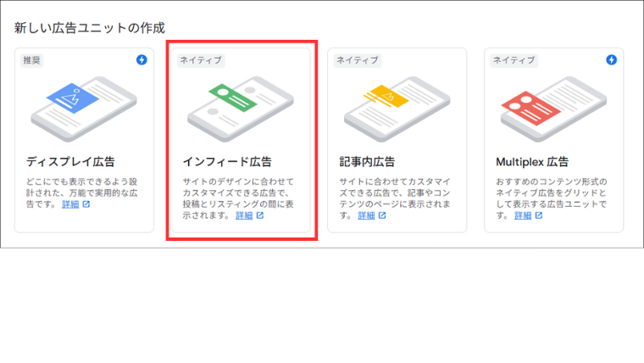Click the 記事内広告 yellow phone illustration
The height and width of the screenshot is (363, 644).
tap(397, 109)
